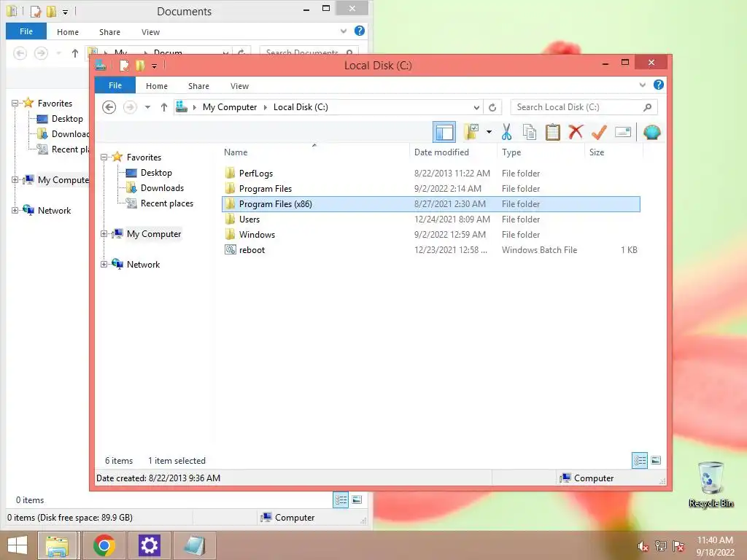This screenshot has width=747, height=560.
Task: Expand Network in Local Disk sidebar
Action: [104, 264]
